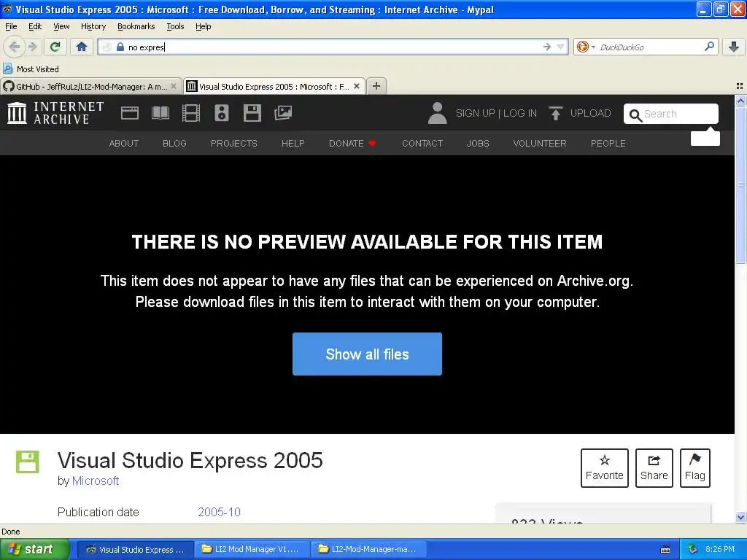Screen dimensions: 747x560
Task: Click the vertical scrollbar thumb
Action: 740,184
